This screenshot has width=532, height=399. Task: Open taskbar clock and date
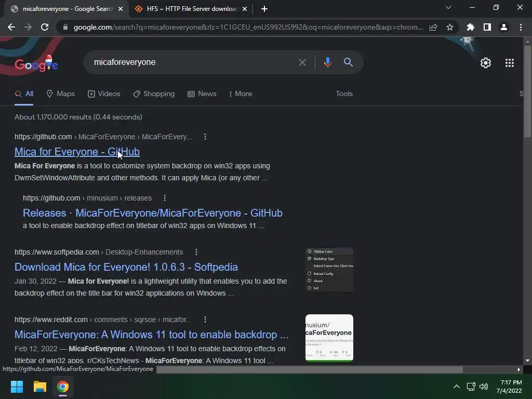point(509,387)
